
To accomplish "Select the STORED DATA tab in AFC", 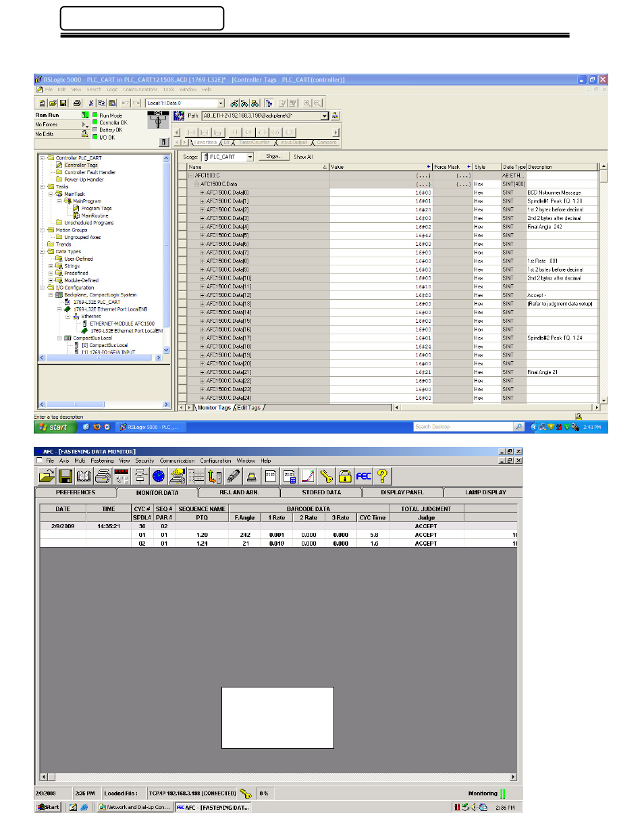I will 323,492.
